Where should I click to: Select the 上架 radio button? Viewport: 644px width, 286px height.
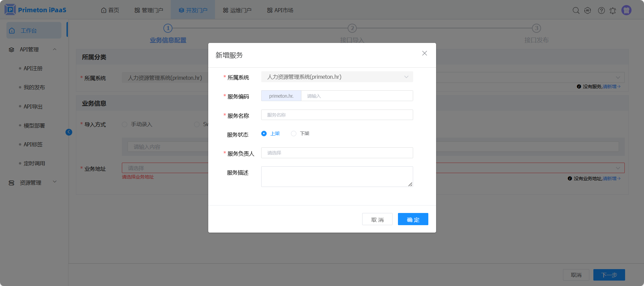(x=264, y=134)
